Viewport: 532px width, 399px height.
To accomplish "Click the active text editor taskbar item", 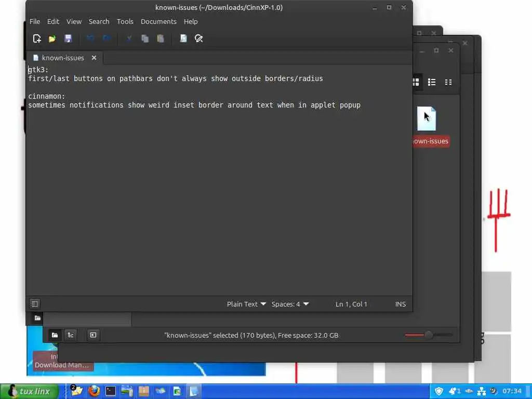I will coord(193,391).
